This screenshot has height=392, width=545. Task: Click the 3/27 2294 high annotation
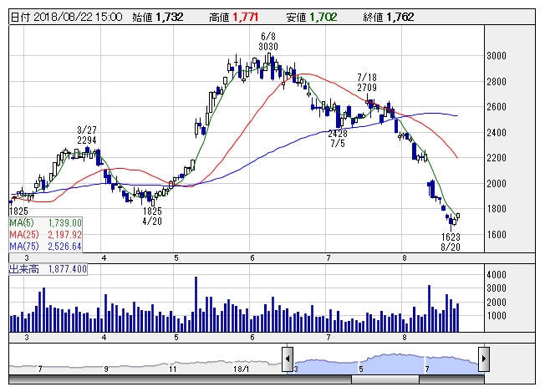[x=87, y=135]
